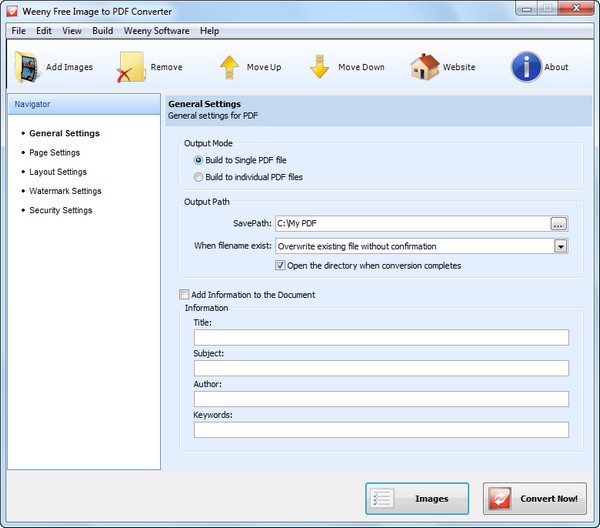Screen dimensions: 600x528
Task: Toggle Open the directory when conversion completes
Action: [x=280, y=265]
